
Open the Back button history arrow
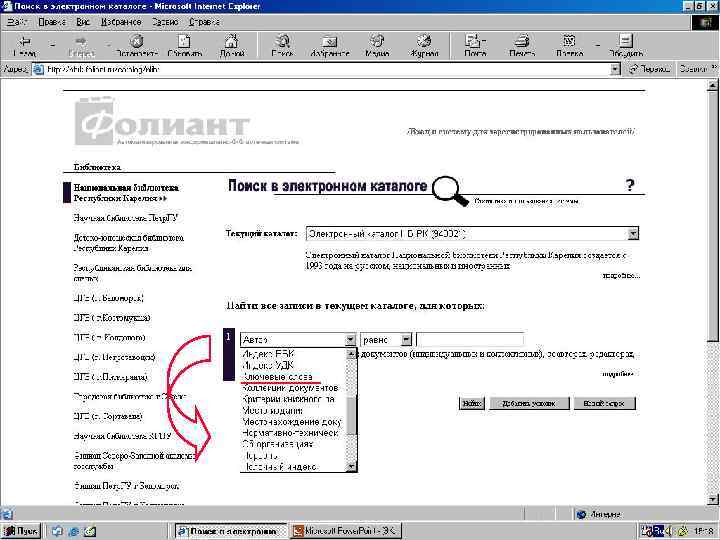(x=52, y=45)
